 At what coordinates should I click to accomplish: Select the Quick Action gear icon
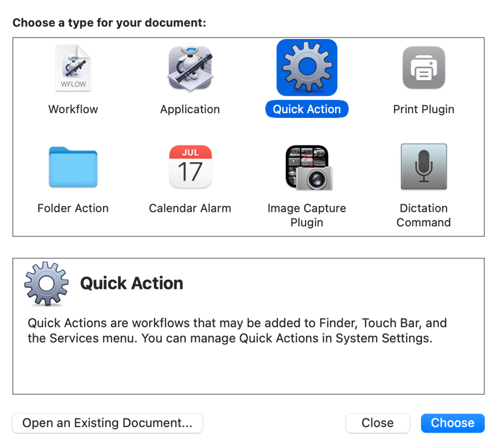click(x=307, y=67)
